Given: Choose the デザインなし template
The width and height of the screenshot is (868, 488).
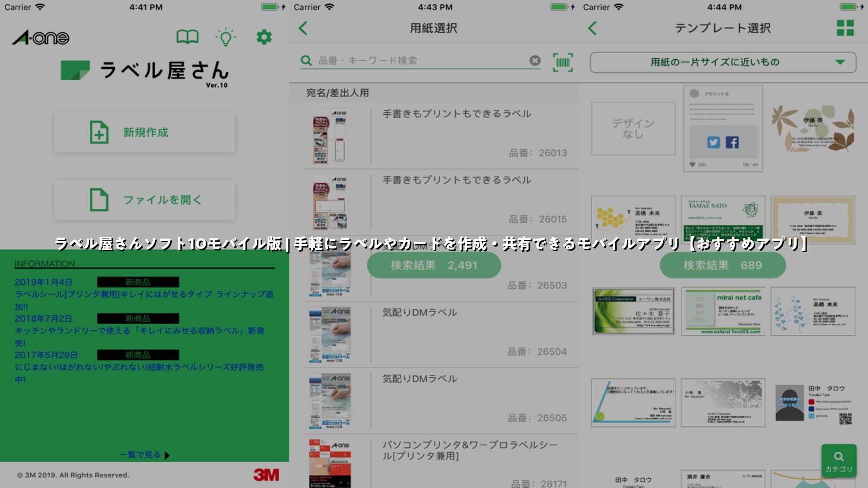Looking at the screenshot, I should [633, 129].
